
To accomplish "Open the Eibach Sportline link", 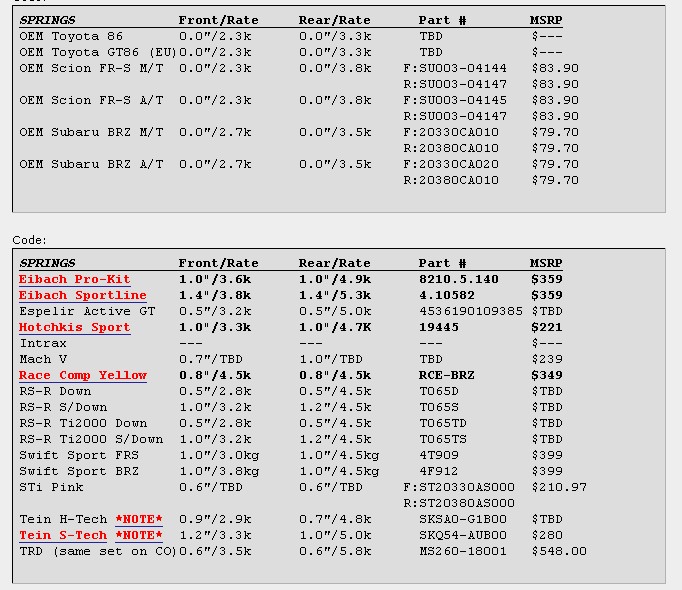I will tap(83, 295).
